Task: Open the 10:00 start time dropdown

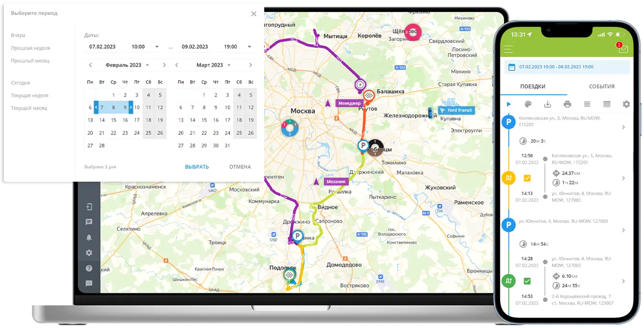Action: 145,47
